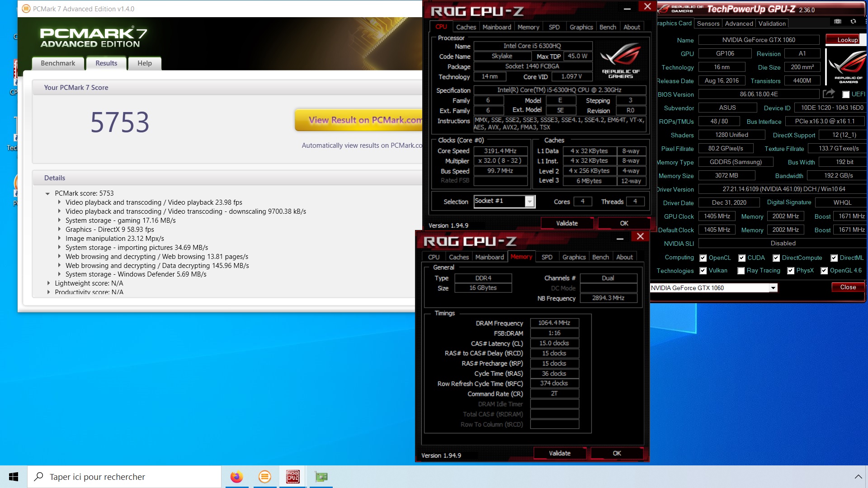
Task: Toggle the Ray Tracing checkbox
Action: pyautogui.click(x=741, y=271)
